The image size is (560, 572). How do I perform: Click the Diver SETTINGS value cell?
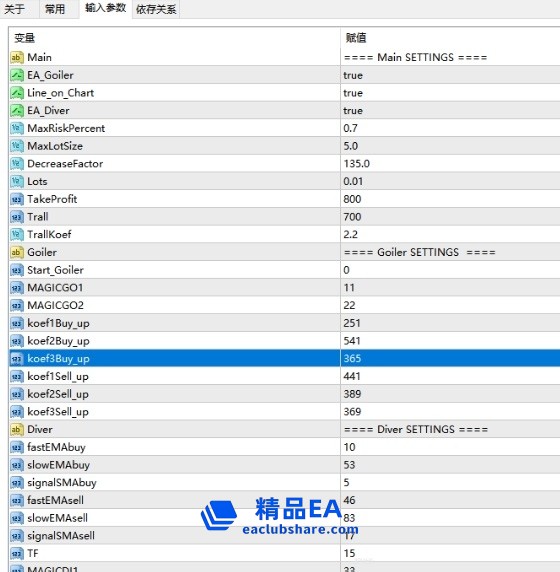450,429
